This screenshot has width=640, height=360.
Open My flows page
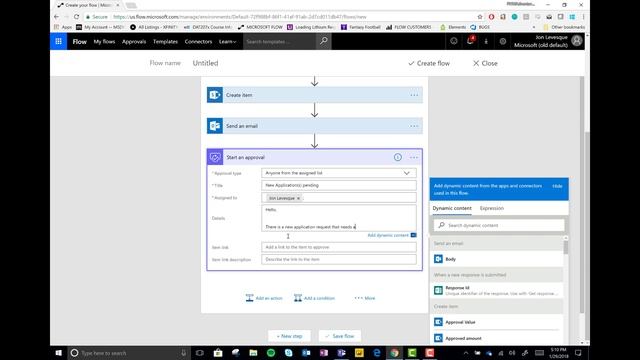tap(104, 42)
